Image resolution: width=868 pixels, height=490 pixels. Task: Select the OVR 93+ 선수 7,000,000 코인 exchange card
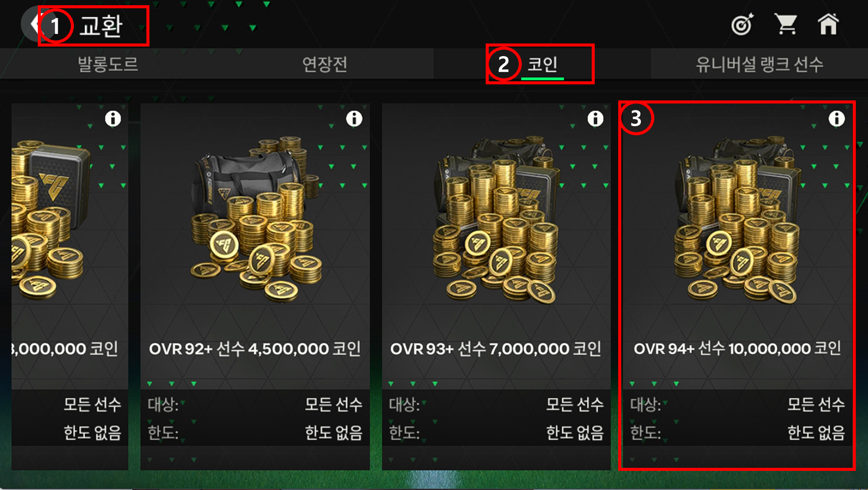[496, 287]
